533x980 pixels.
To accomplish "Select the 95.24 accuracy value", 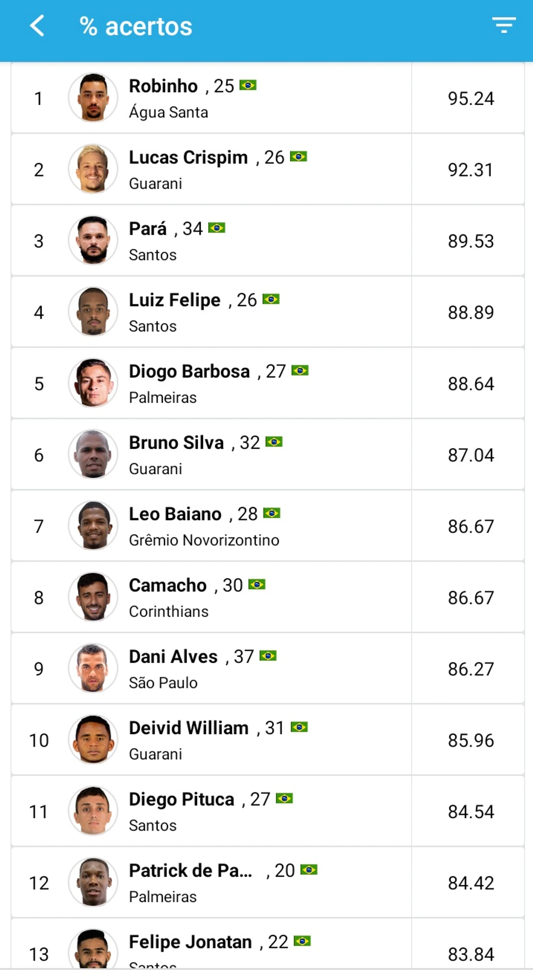I will 471,99.
